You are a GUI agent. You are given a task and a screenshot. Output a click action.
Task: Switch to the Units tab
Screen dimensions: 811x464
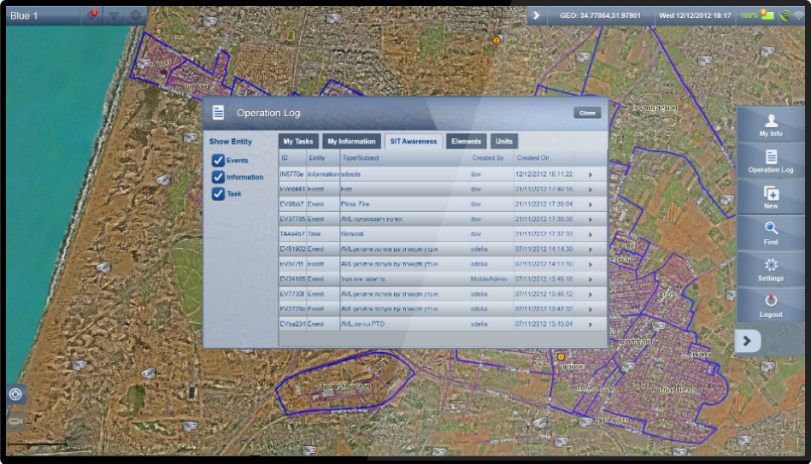(x=504, y=141)
